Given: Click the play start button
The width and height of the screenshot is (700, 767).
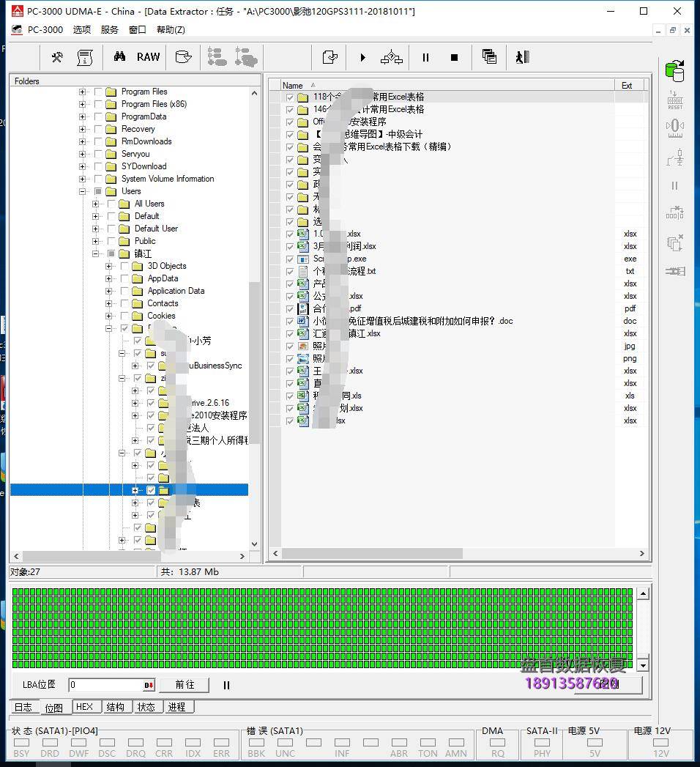Looking at the screenshot, I should 362,57.
